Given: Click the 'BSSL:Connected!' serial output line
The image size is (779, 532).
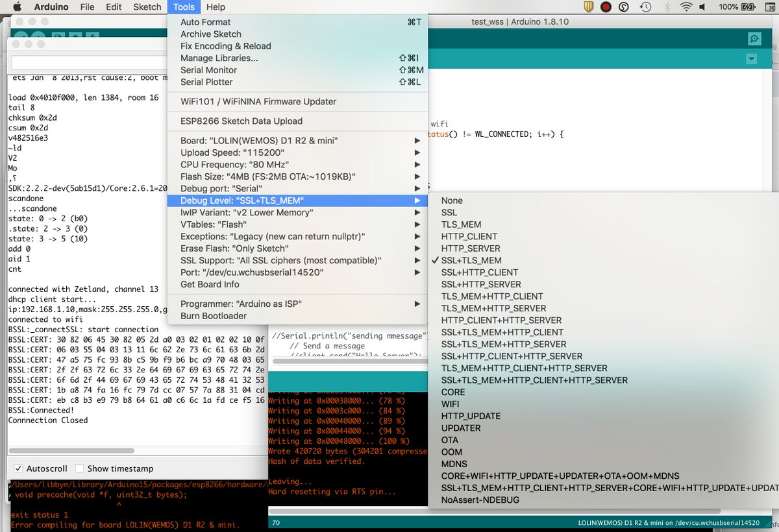Looking at the screenshot, I should point(42,410).
